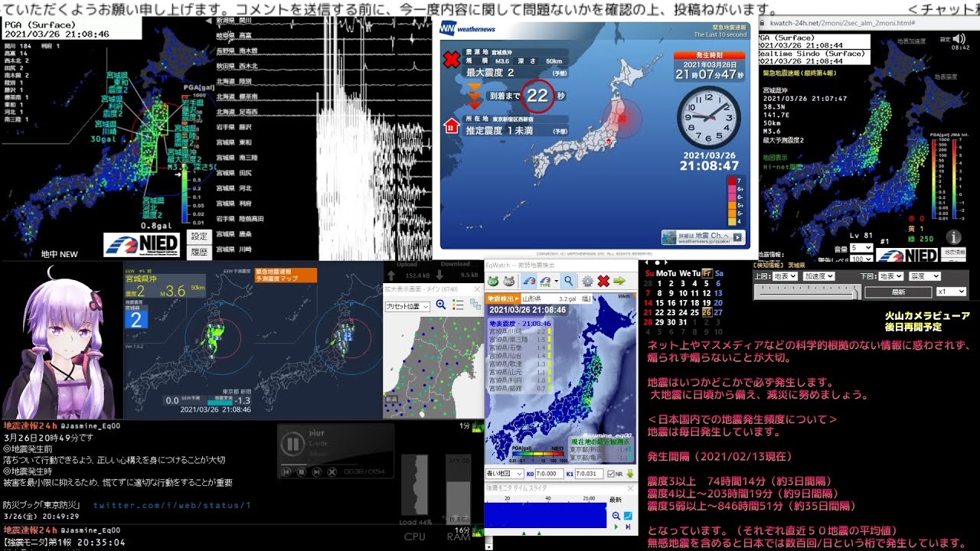980x551 pixels.
Task: Open the twitter.com status link
Action: pyautogui.click(x=172, y=505)
